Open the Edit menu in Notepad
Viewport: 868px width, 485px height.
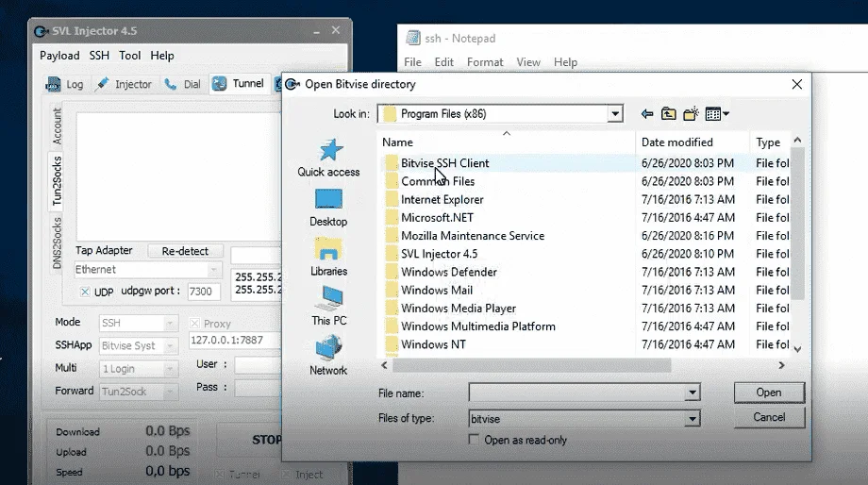tap(444, 62)
